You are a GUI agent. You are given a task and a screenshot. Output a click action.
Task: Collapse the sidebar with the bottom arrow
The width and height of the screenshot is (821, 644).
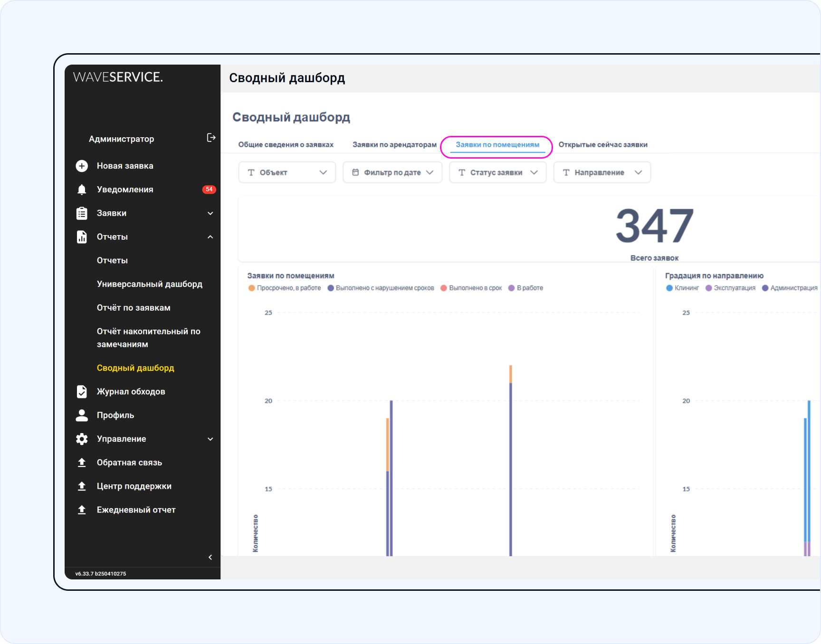point(210,557)
